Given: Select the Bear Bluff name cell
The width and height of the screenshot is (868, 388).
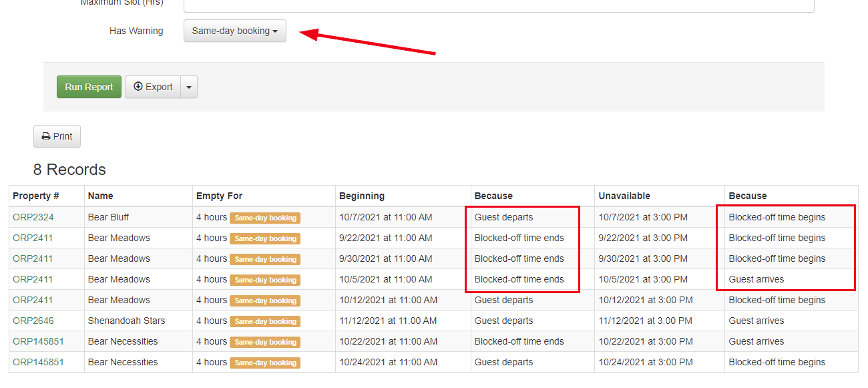Looking at the screenshot, I should point(138,217).
